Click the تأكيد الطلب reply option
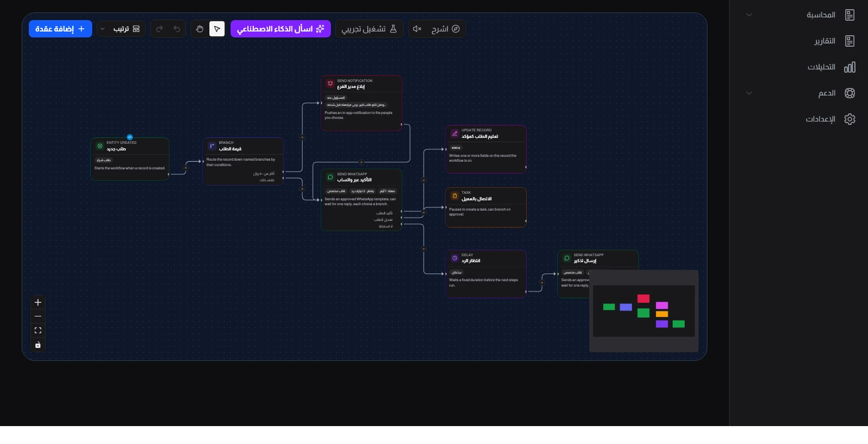Image resolution: width=868 pixels, height=444 pixels. pos(384,213)
